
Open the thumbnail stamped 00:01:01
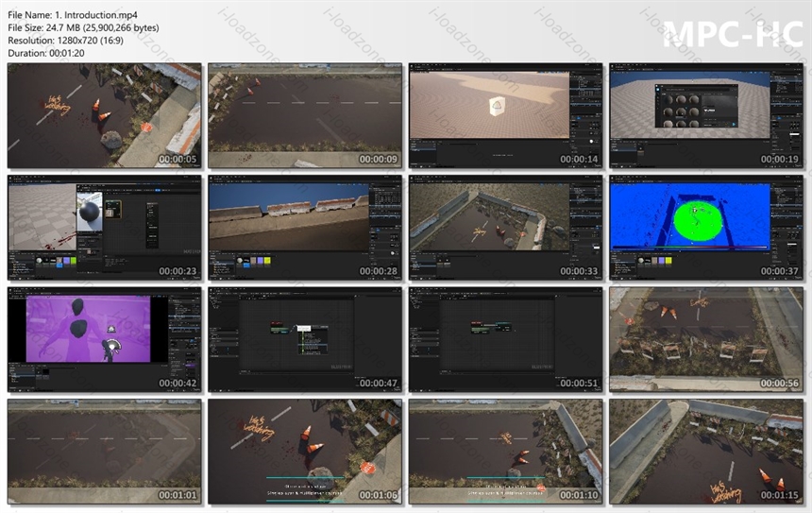[x=105, y=452]
